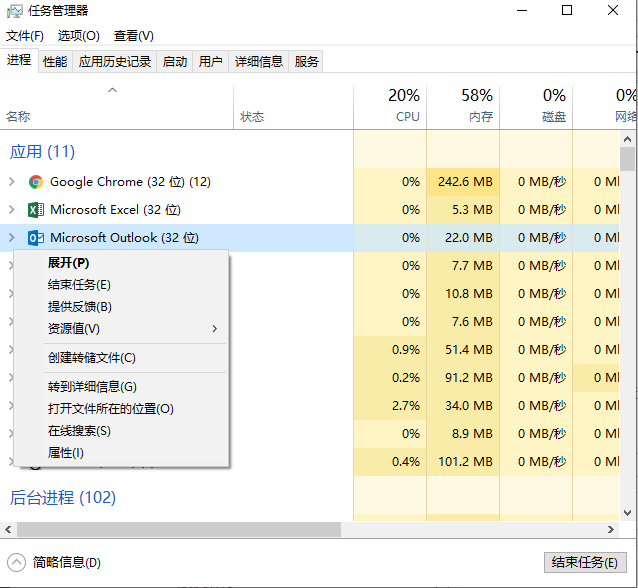Open the 查看(V) menu
The width and height of the screenshot is (638, 588).
133,36
